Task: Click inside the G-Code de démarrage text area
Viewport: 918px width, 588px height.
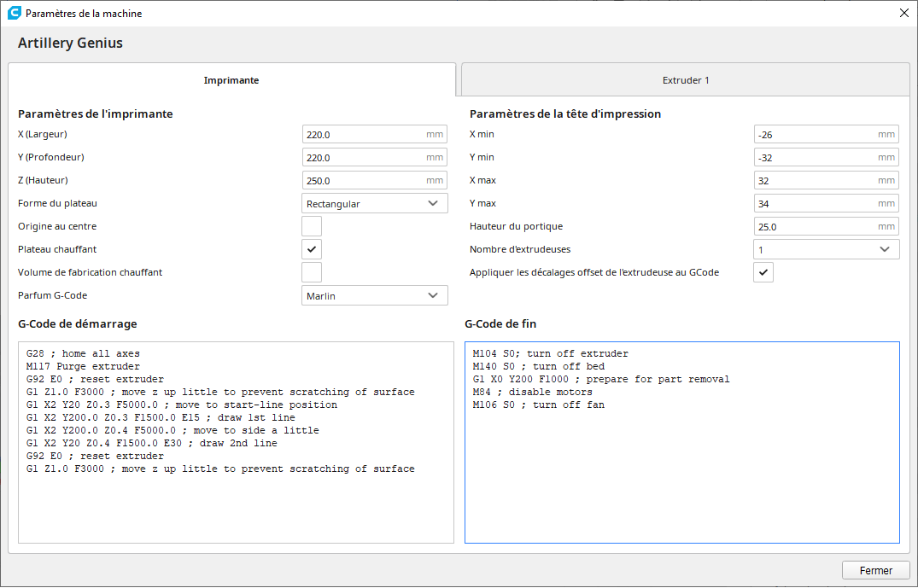Action: coord(236,443)
